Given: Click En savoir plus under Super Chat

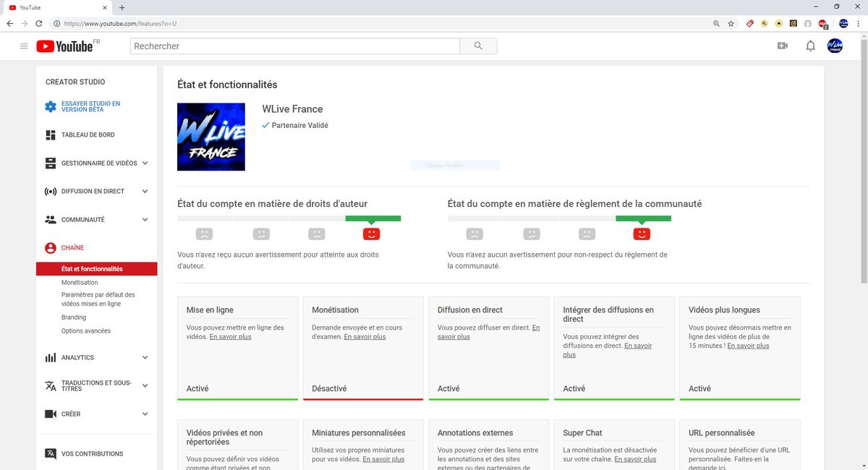Looking at the screenshot, I should click(635, 460).
